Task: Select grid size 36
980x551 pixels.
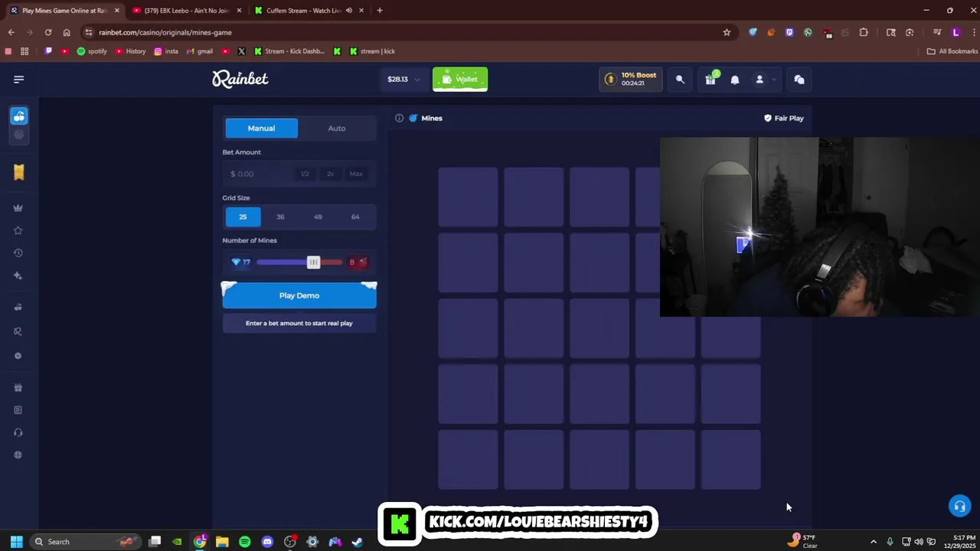Action: [280, 217]
